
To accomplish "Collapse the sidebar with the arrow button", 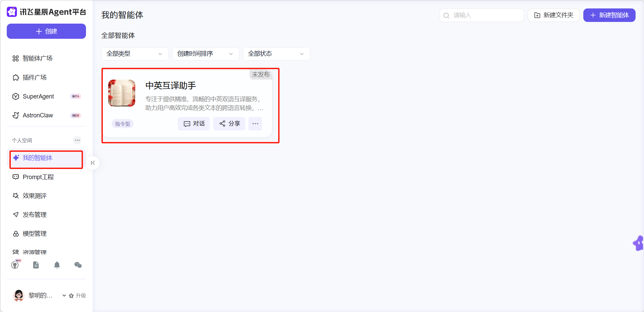I will coord(93,163).
